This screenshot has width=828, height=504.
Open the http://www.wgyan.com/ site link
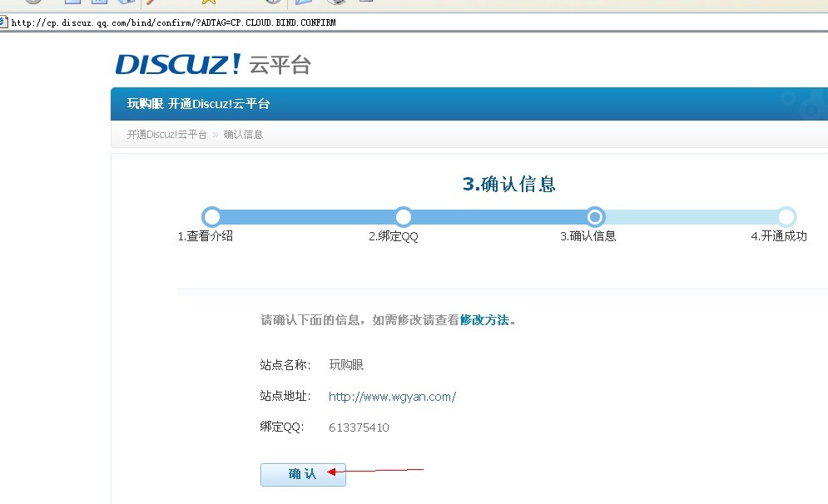[392, 397]
